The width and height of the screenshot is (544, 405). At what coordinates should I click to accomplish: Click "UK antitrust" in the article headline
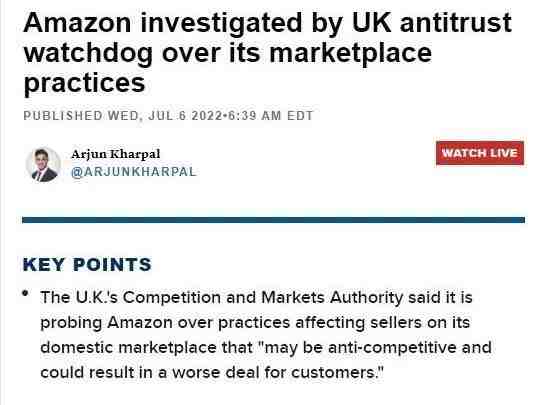(432, 23)
